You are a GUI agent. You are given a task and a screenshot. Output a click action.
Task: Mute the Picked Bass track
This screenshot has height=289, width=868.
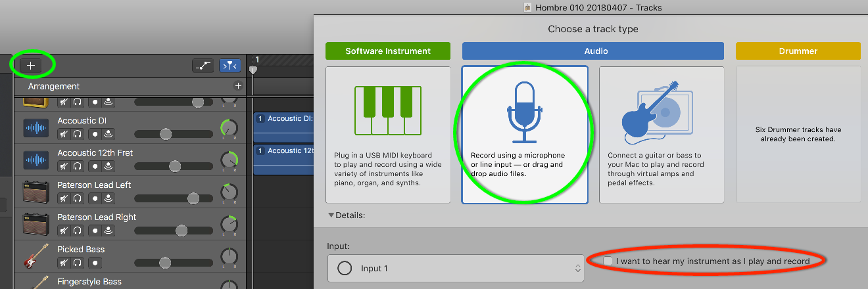tap(64, 262)
